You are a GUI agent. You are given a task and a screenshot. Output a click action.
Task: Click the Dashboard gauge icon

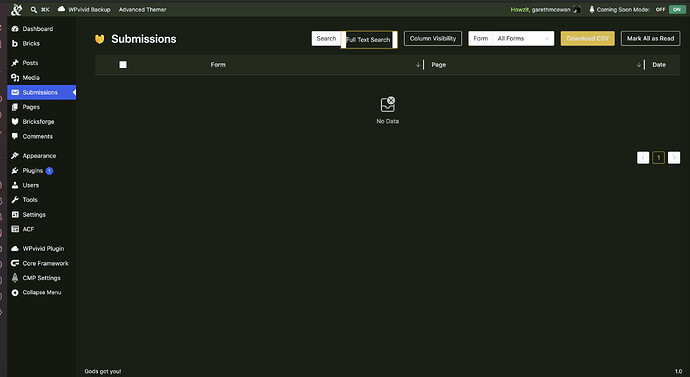pyautogui.click(x=15, y=29)
